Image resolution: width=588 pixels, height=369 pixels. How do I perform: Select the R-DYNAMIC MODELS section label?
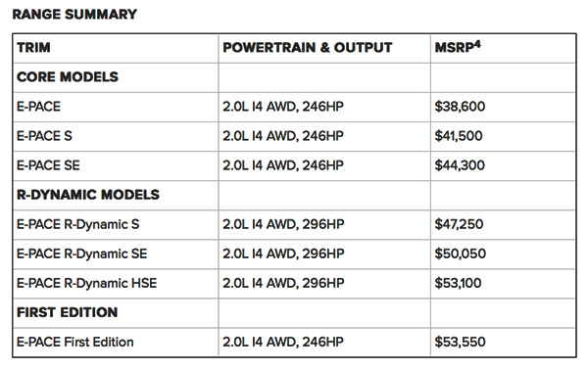[x=88, y=195]
